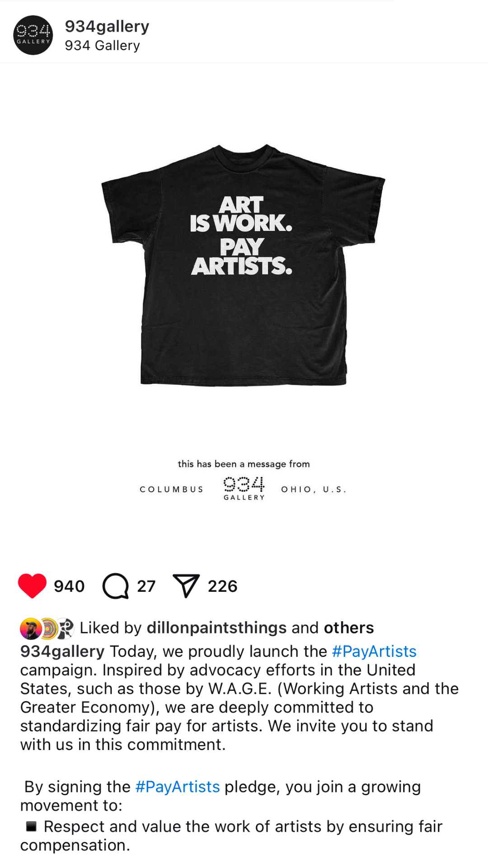Open #PayArtists hashtag in first caption line
This screenshot has height=868, width=488.
(374, 651)
